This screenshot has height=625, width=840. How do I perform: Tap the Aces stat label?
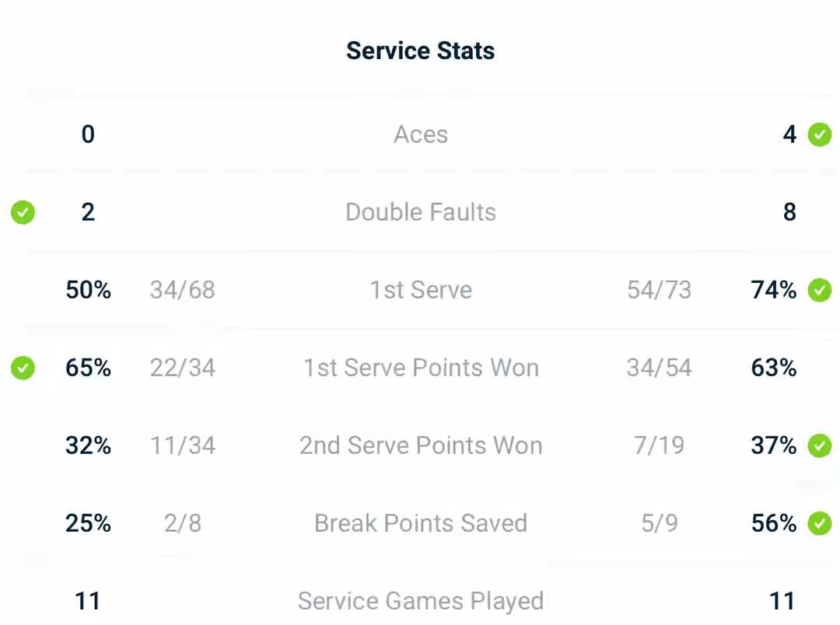click(420, 134)
